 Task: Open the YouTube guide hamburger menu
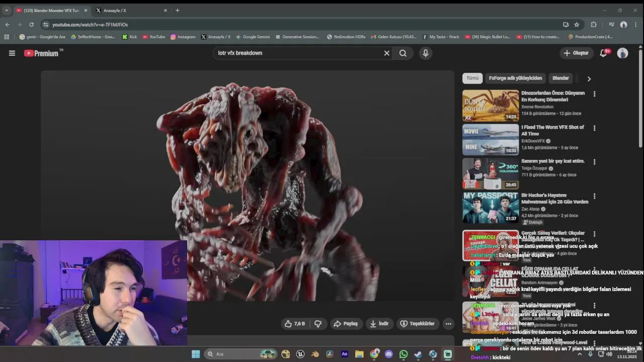point(12,53)
